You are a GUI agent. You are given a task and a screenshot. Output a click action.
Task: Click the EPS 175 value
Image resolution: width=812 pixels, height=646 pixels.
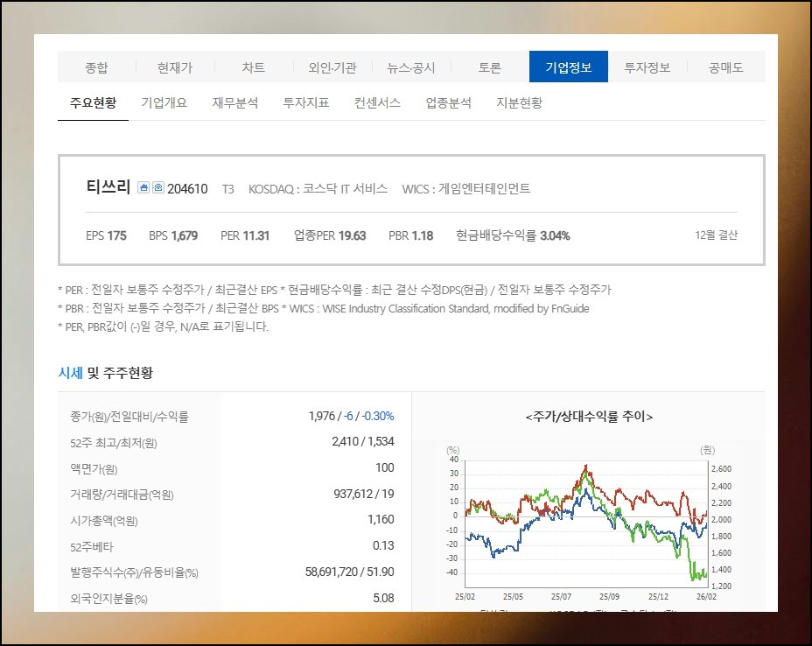pyautogui.click(x=106, y=235)
